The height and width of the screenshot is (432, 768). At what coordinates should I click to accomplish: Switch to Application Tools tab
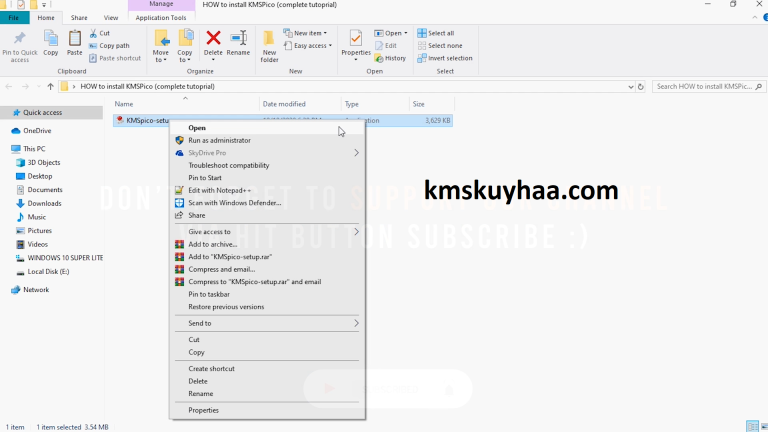[x=161, y=18]
